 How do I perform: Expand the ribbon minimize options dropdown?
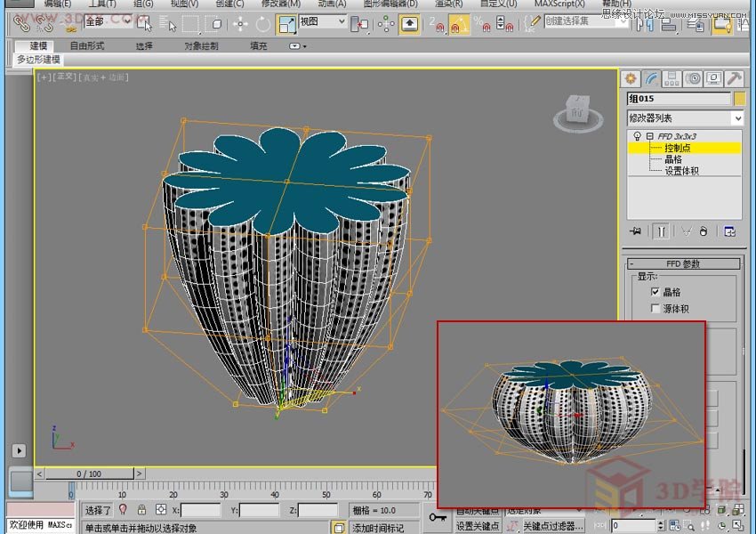coord(297,46)
